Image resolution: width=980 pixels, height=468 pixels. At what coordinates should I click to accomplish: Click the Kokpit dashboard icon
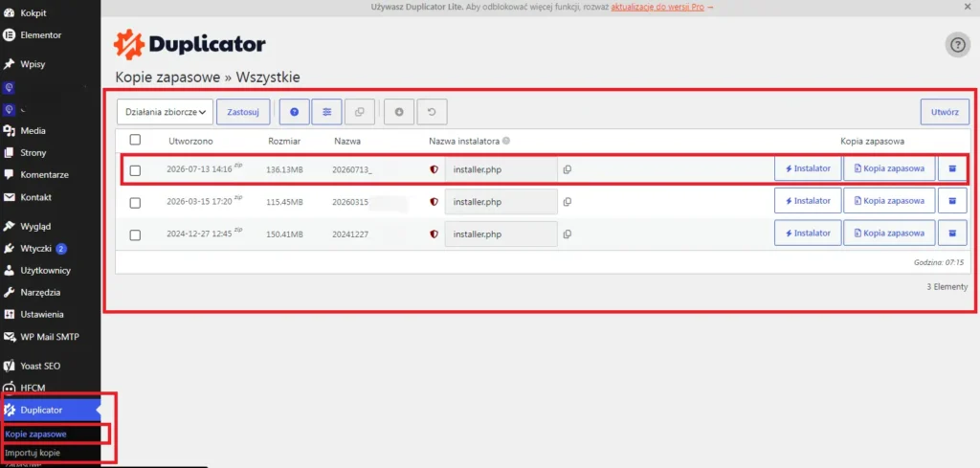coord(9,12)
